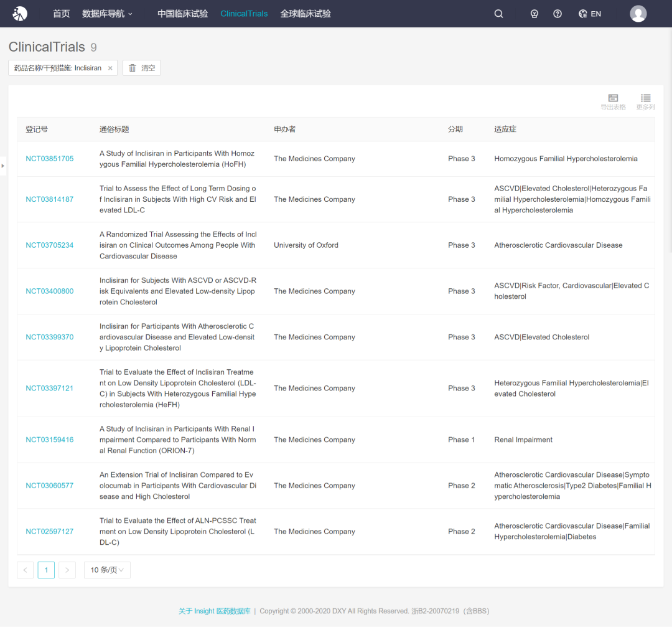Image resolution: width=672 pixels, height=627 pixels.
Task: Open 中国临床试验 tab
Action: click(182, 14)
